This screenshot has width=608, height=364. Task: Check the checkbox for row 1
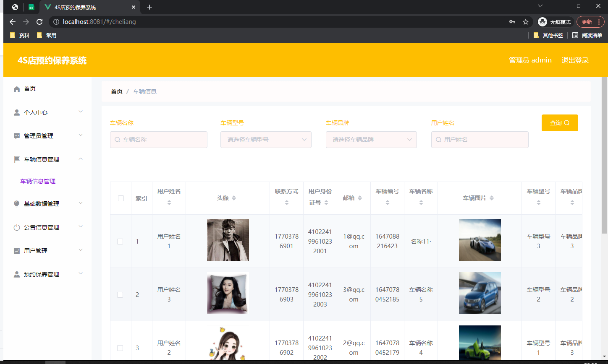(121, 241)
